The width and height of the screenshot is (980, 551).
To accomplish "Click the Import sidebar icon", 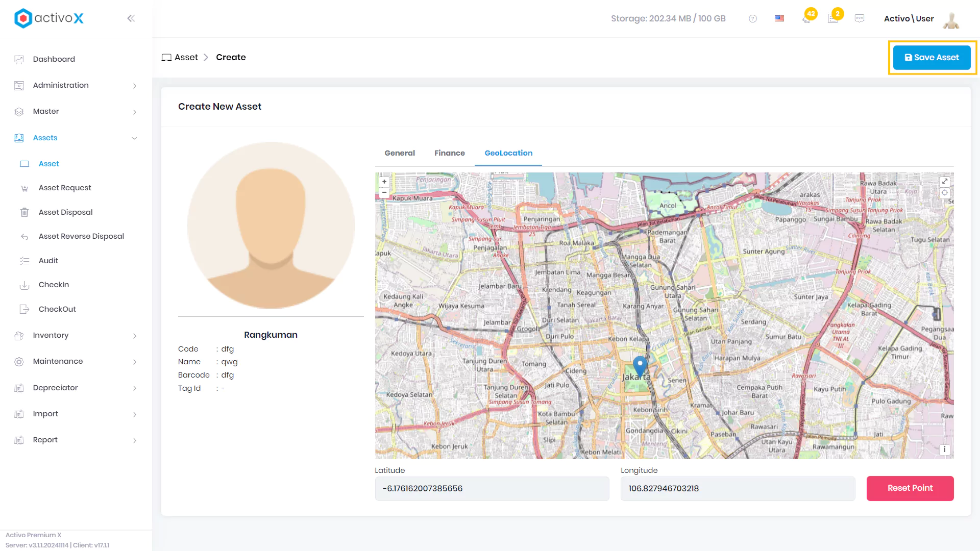I will [19, 414].
